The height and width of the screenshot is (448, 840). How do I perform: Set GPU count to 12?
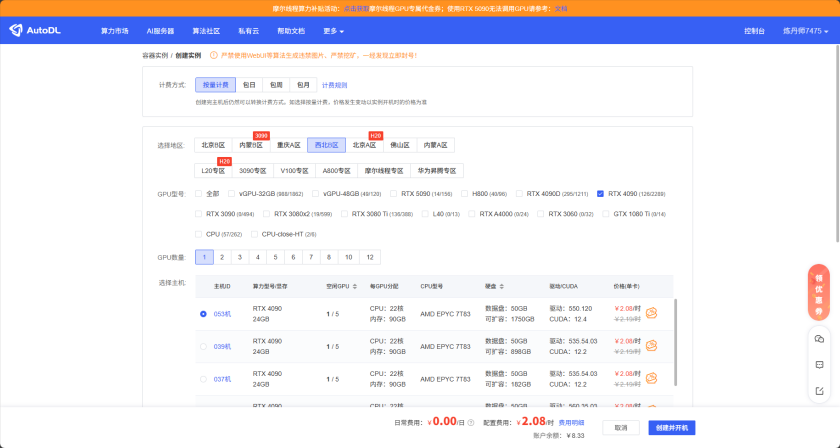click(370, 257)
